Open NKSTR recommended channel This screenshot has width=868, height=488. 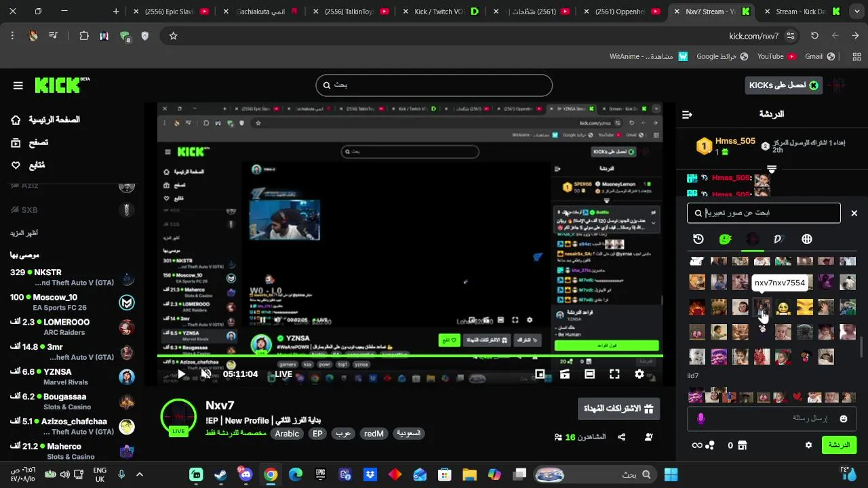[72, 277]
